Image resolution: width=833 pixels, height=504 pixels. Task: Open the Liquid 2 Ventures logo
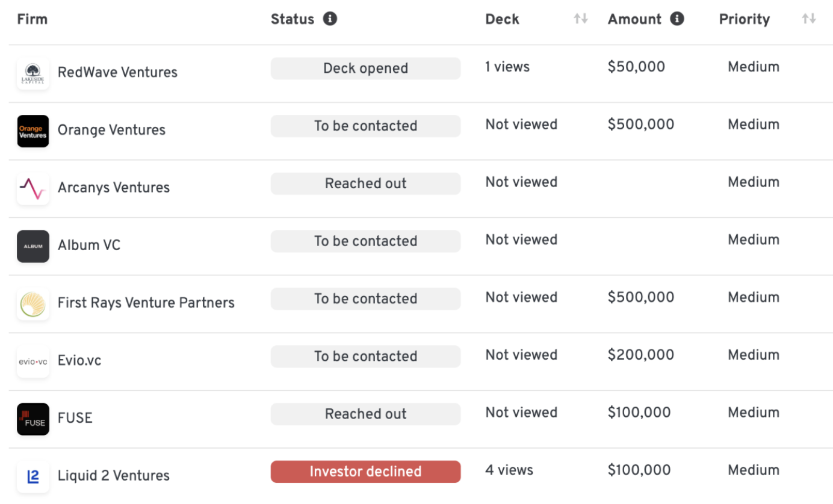(33, 477)
